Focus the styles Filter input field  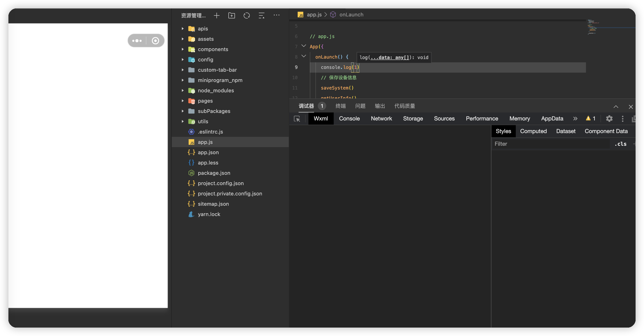click(550, 144)
